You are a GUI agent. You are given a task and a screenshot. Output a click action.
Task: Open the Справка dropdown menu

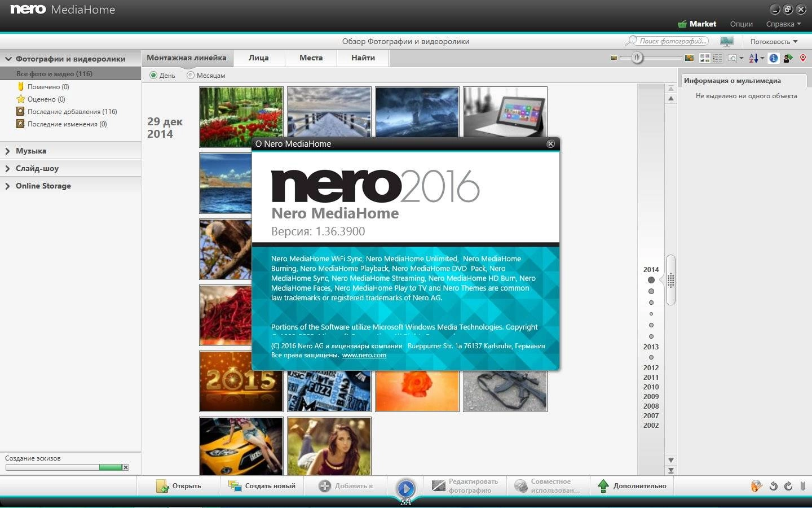[783, 24]
